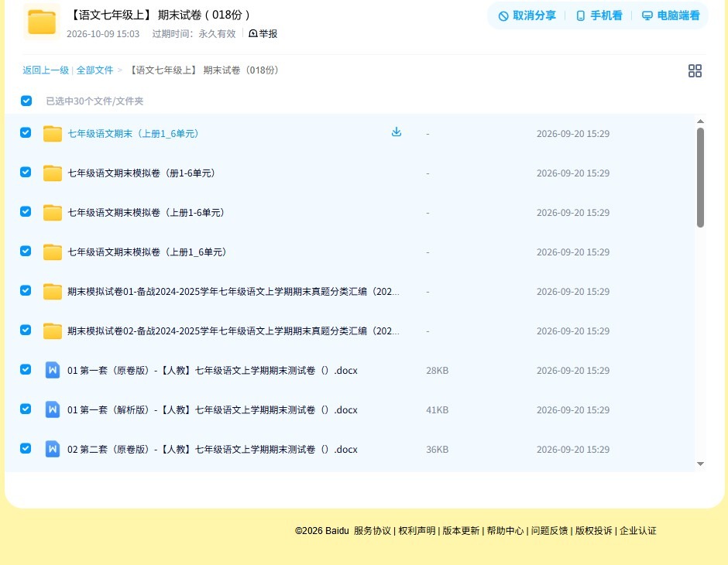Open file 01 第一套（原卷版）docx
Image resolution: width=728 pixels, height=565 pixels.
[x=212, y=370]
